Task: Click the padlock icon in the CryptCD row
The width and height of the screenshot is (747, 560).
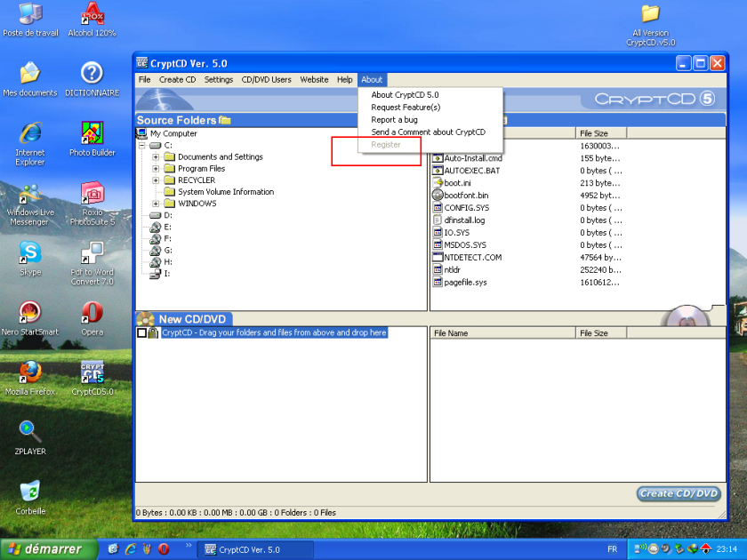Action: [153, 332]
